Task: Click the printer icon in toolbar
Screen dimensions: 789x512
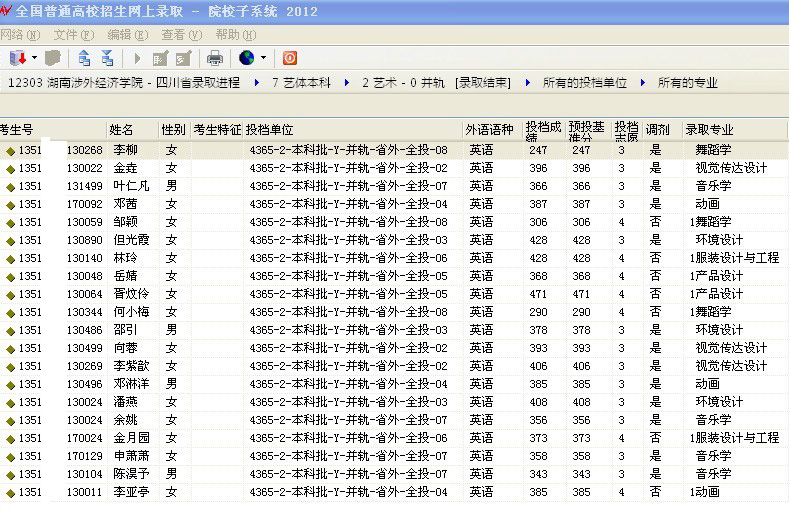Action: [x=215, y=58]
